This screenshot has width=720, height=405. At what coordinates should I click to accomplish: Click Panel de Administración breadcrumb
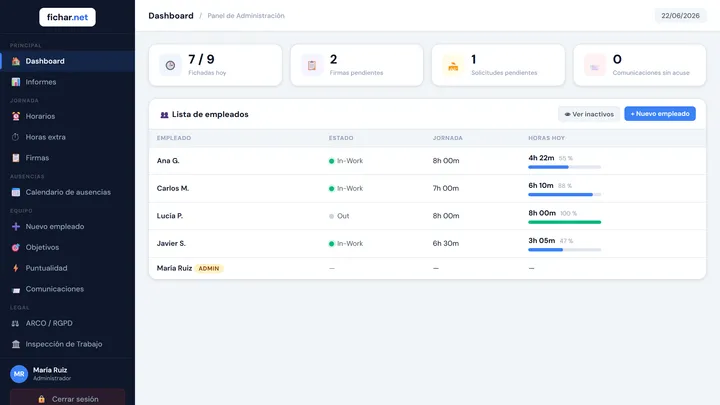(x=246, y=16)
